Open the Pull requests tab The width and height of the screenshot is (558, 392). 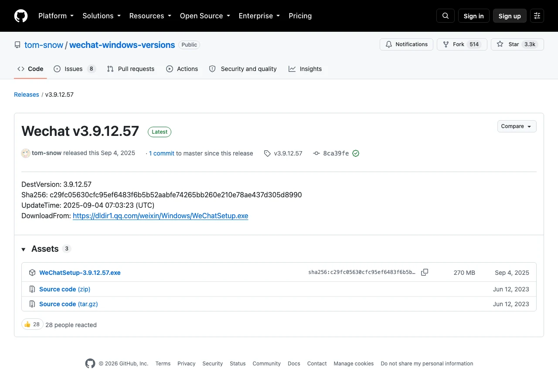point(131,69)
